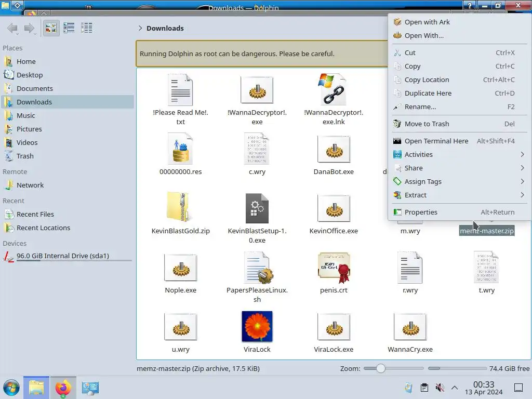Open Music folder in sidebar
The width and height of the screenshot is (532, 399).
tap(67, 116)
